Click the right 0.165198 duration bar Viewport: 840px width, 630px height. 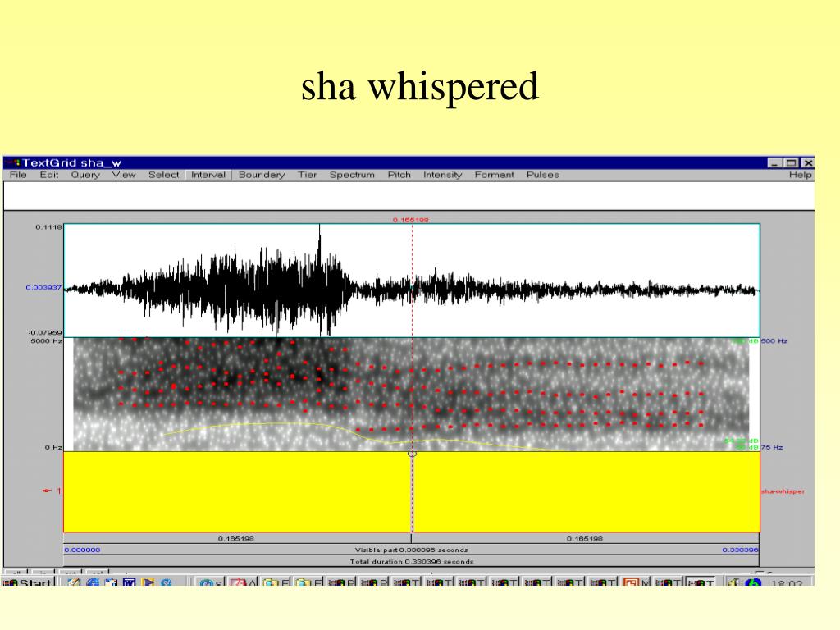586,538
